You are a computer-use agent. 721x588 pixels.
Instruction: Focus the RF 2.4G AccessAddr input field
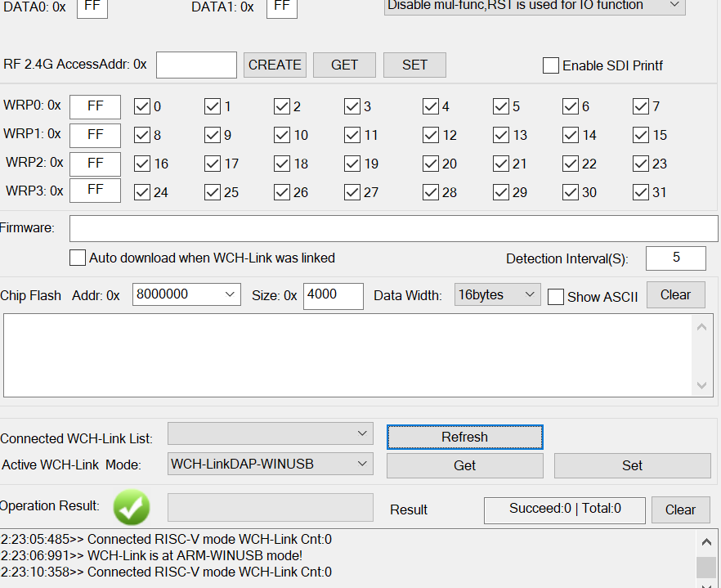coord(196,65)
